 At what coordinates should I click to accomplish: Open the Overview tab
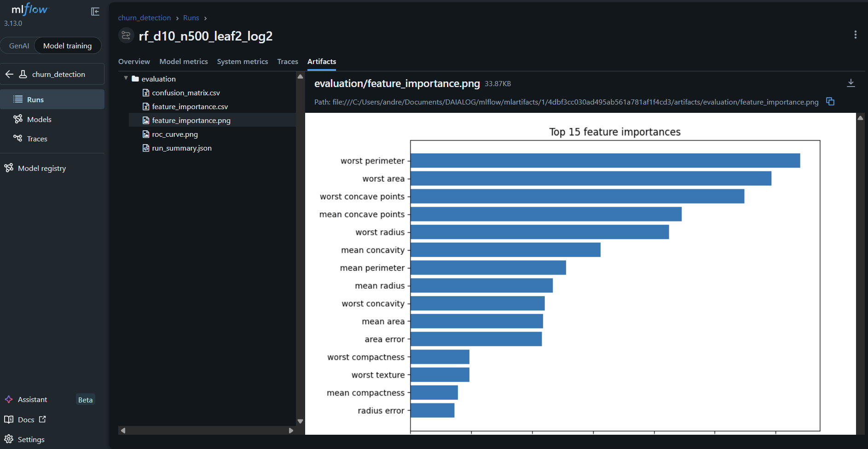click(x=134, y=61)
